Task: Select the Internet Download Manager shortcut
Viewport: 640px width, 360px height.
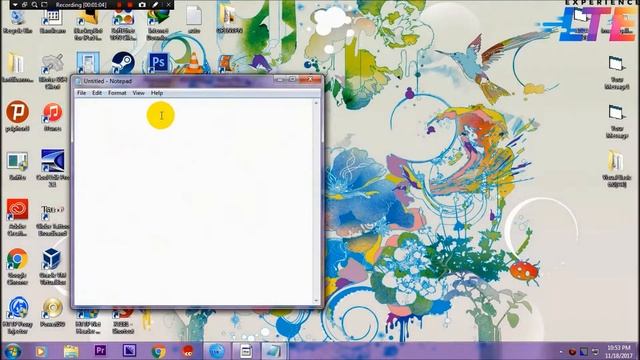Action: point(158,24)
